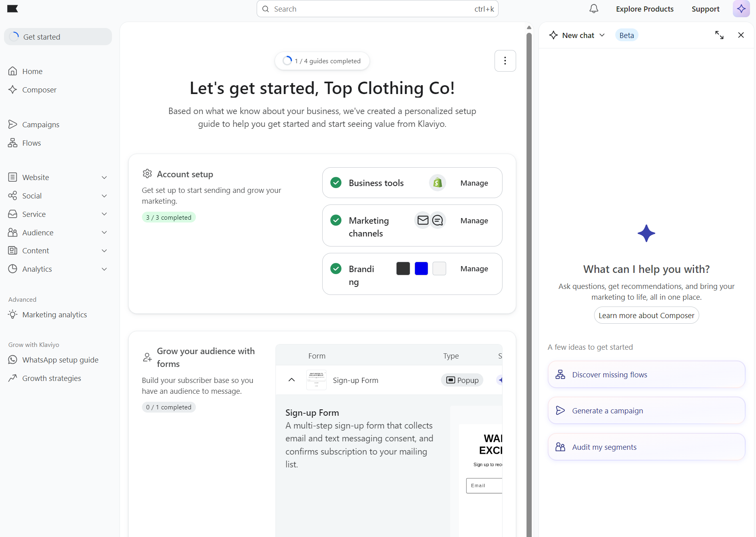This screenshot has height=537, width=756.
Task: Open the New chat dropdown
Action: click(x=577, y=35)
